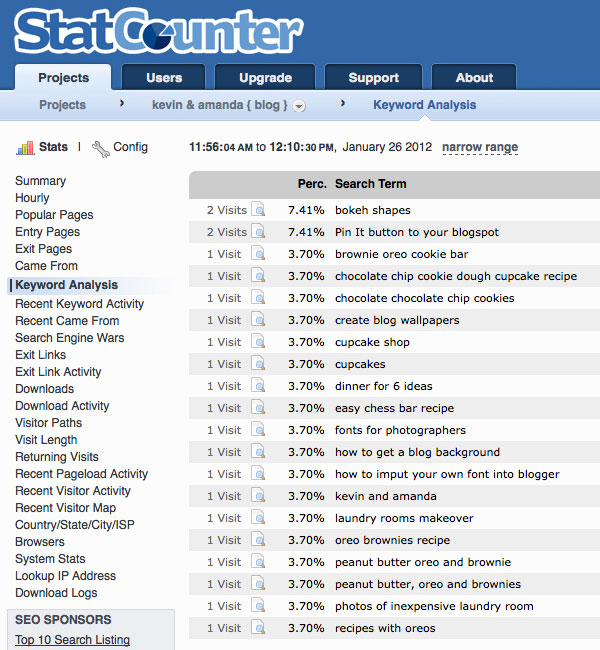Open Exit Pages in sidebar
Image resolution: width=600 pixels, height=650 pixels.
(44, 249)
